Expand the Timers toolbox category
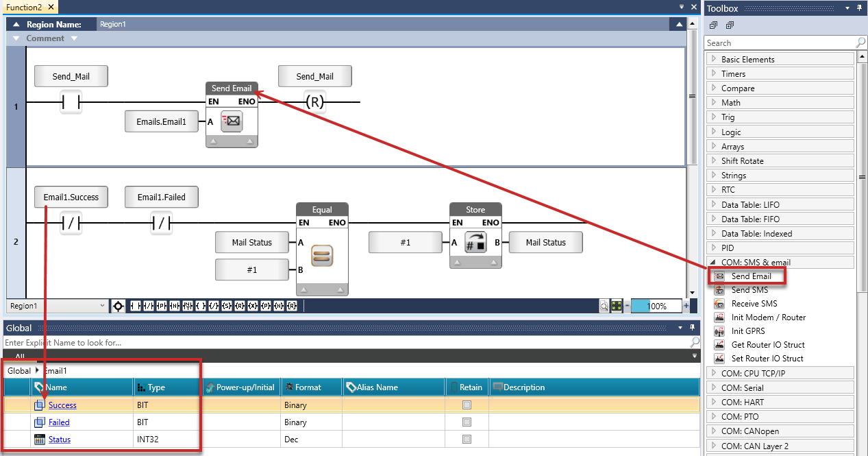Image resolution: width=868 pixels, height=456 pixels. (x=715, y=74)
